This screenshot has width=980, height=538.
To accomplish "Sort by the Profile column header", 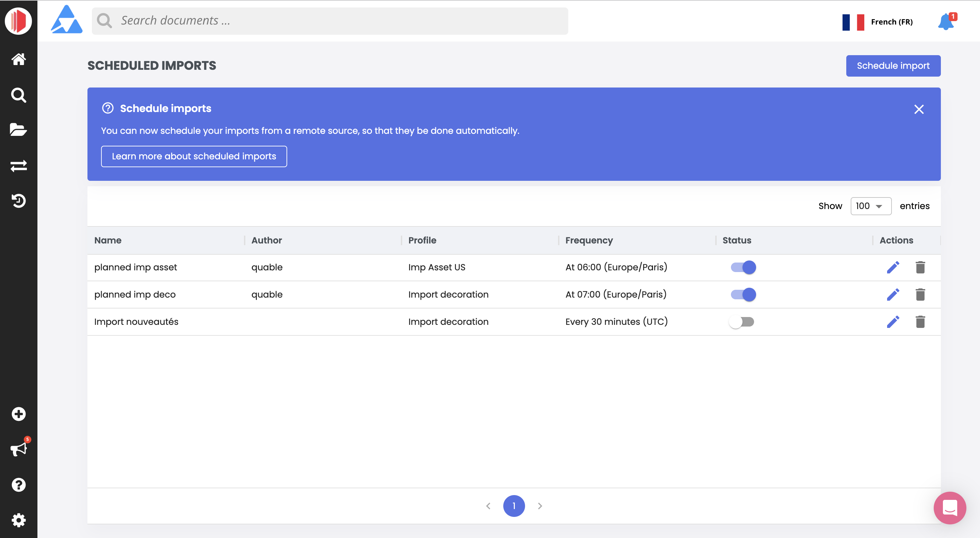I will (x=422, y=240).
